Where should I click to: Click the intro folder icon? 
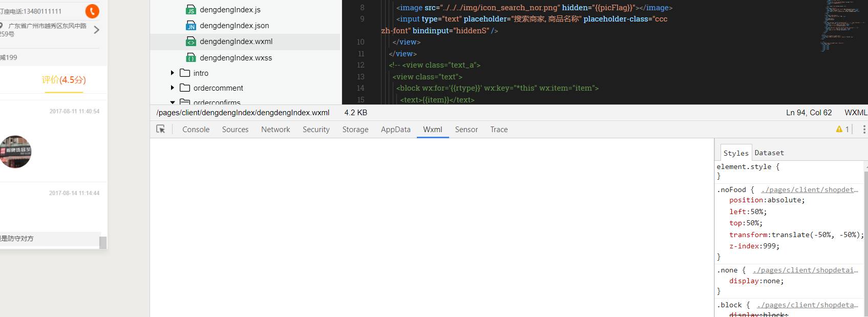185,73
